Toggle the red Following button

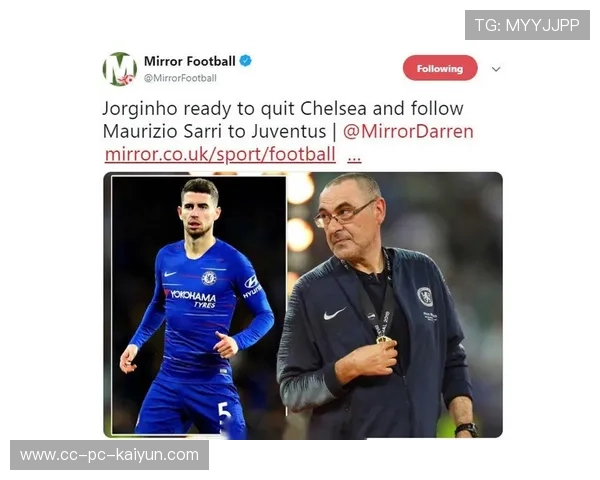tap(440, 68)
